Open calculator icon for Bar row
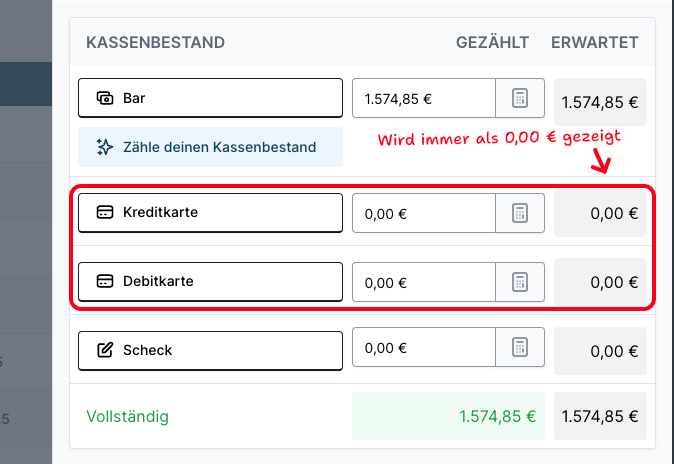The width and height of the screenshot is (674, 464). pyautogui.click(x=520, y=98)
